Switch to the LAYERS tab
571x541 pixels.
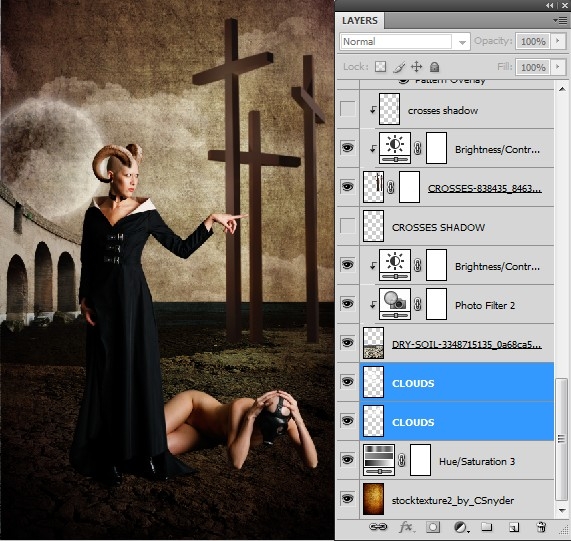[360, 20]
